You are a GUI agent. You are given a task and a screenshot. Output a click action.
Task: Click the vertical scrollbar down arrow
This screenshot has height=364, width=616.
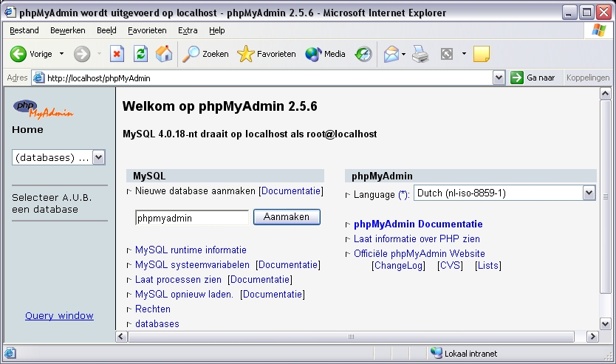(606, 324)
